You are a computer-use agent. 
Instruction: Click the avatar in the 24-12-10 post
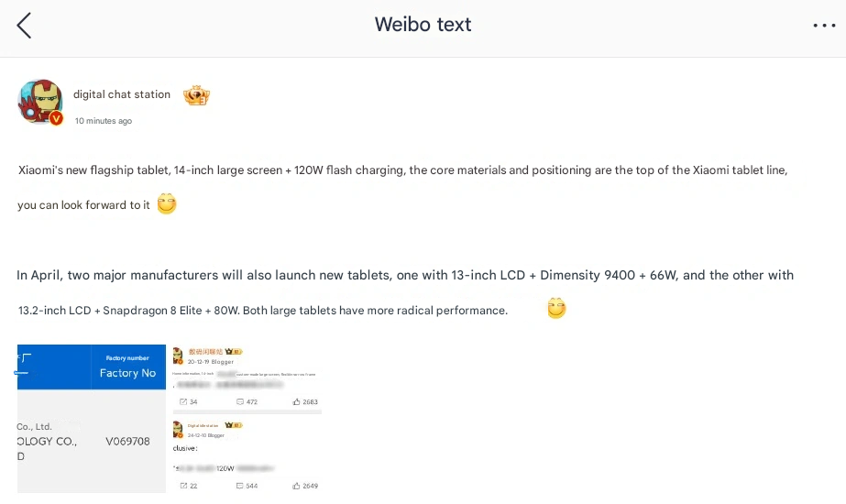(x=178, y=429)
